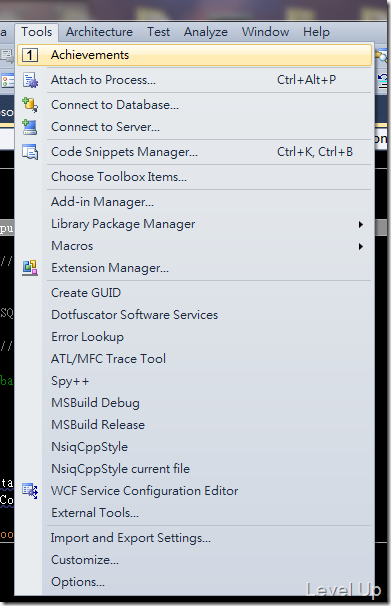Open the Window menu
391x606 pixels.
click(x=265, y=32)
